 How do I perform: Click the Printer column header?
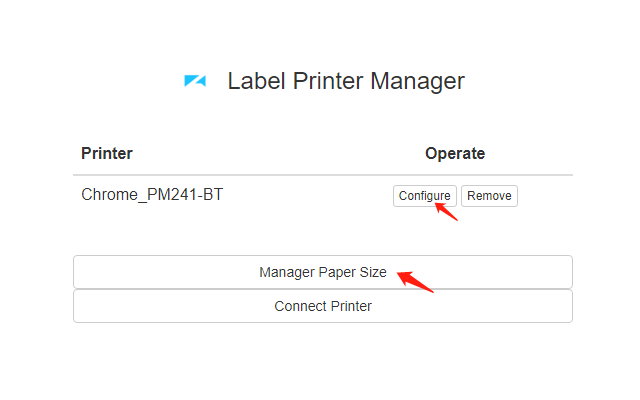click(107, 153)
